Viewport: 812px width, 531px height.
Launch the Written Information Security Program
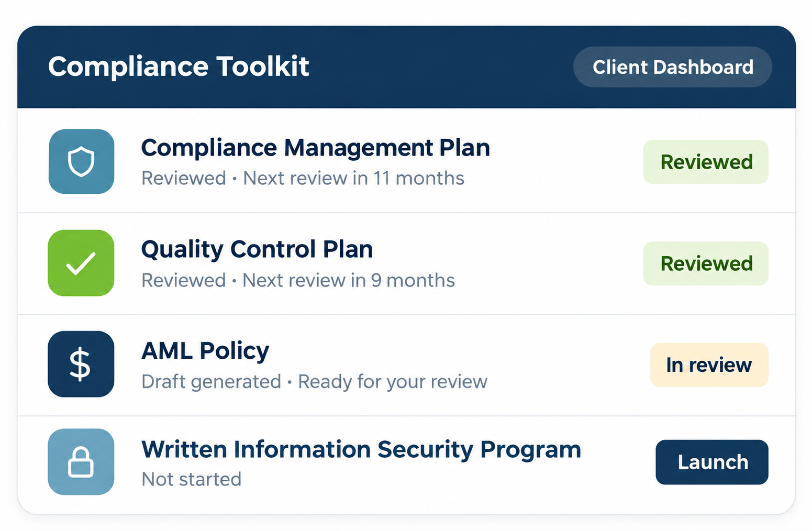pyautogui.click(x=712, y=462)
